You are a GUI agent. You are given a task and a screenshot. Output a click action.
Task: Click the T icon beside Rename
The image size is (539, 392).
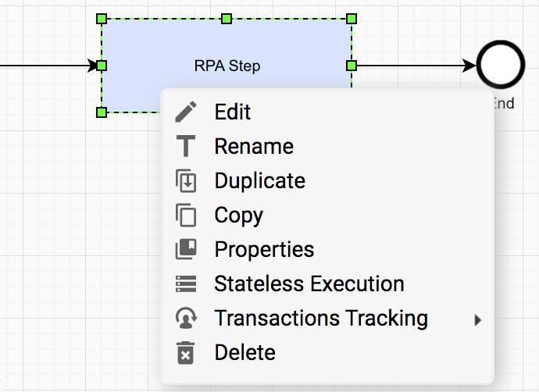click(x=186, y=146)
